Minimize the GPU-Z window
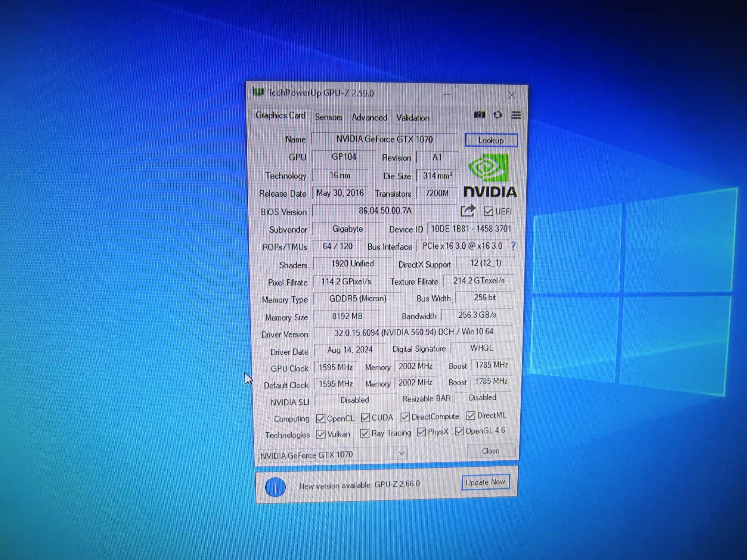Viewport: 747px width, 560px height. (x=447, y=94)
